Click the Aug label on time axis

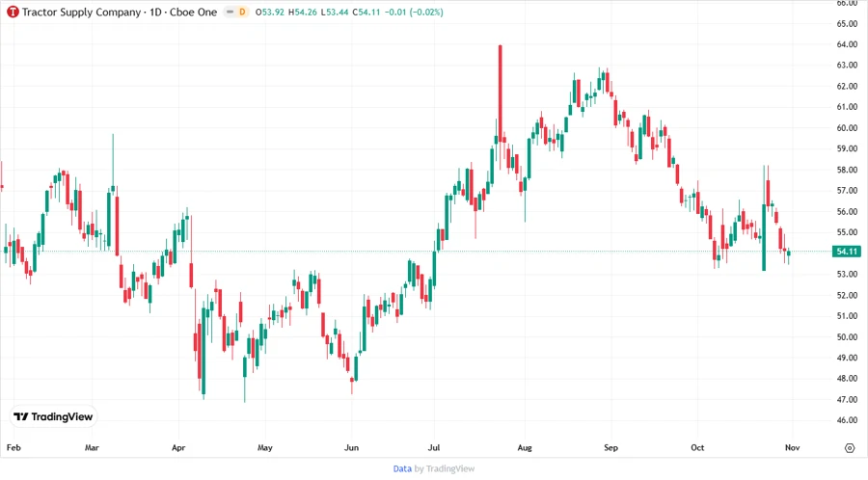(x=525, y=447)
